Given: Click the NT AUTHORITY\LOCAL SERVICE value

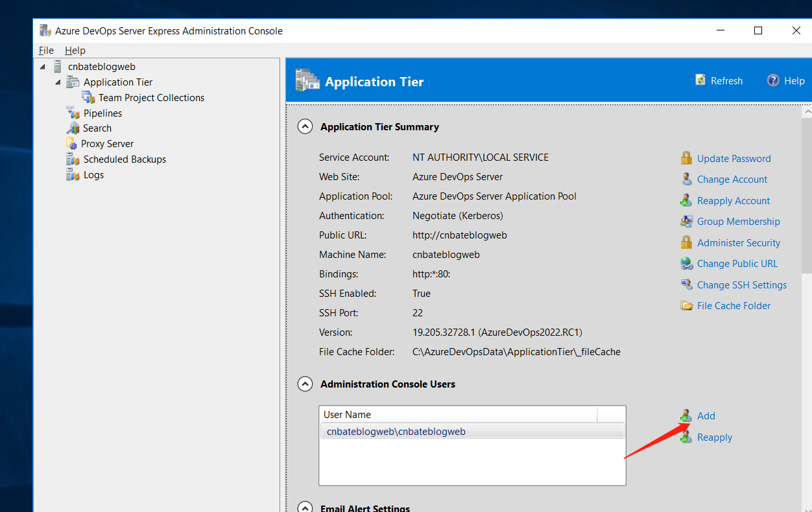Looking at the screenshot, I should pos(481,157).
